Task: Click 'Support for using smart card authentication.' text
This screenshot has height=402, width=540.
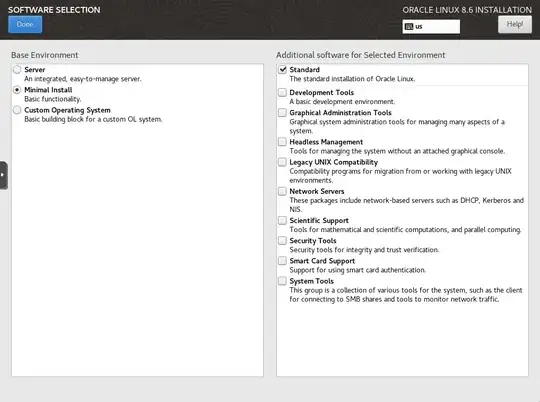Action: pos(357,270)
